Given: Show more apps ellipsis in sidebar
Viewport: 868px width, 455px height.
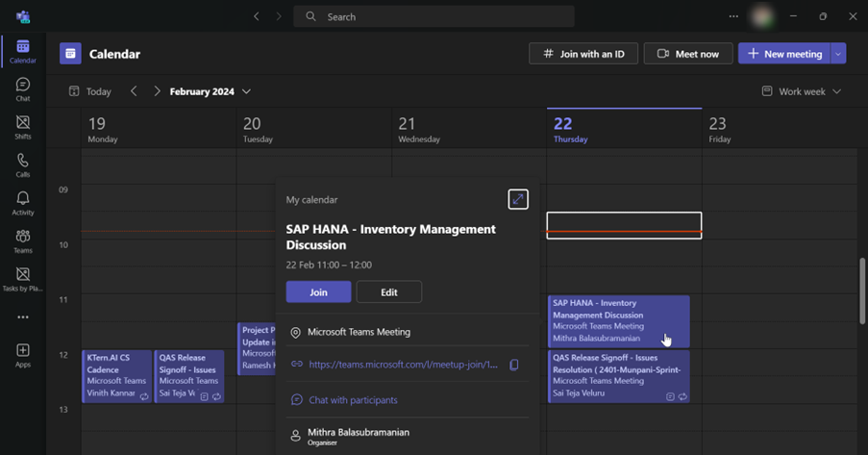Looking at the screenshot, I should (x=23, y=317).
